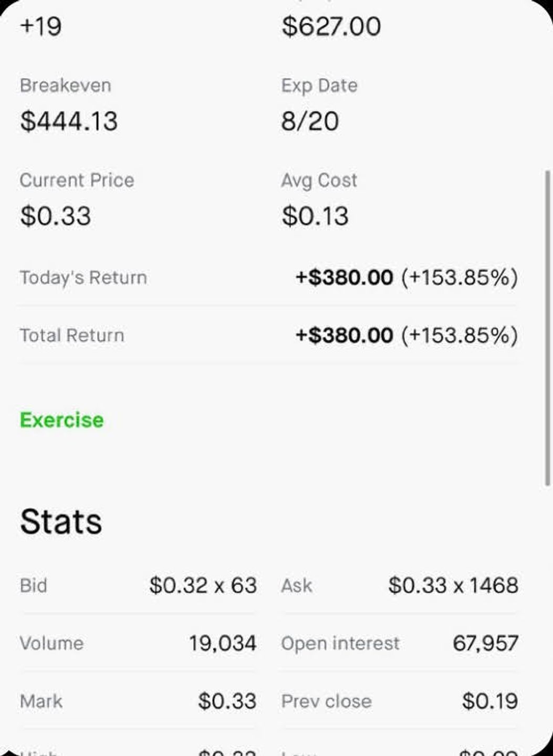Select the Ask $0.33 x 1468 entry

point(400,585)
